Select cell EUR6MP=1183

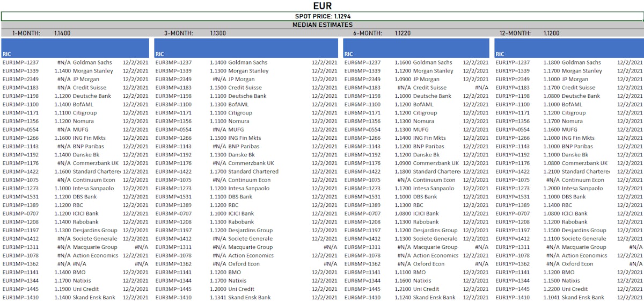coord(362,88)
